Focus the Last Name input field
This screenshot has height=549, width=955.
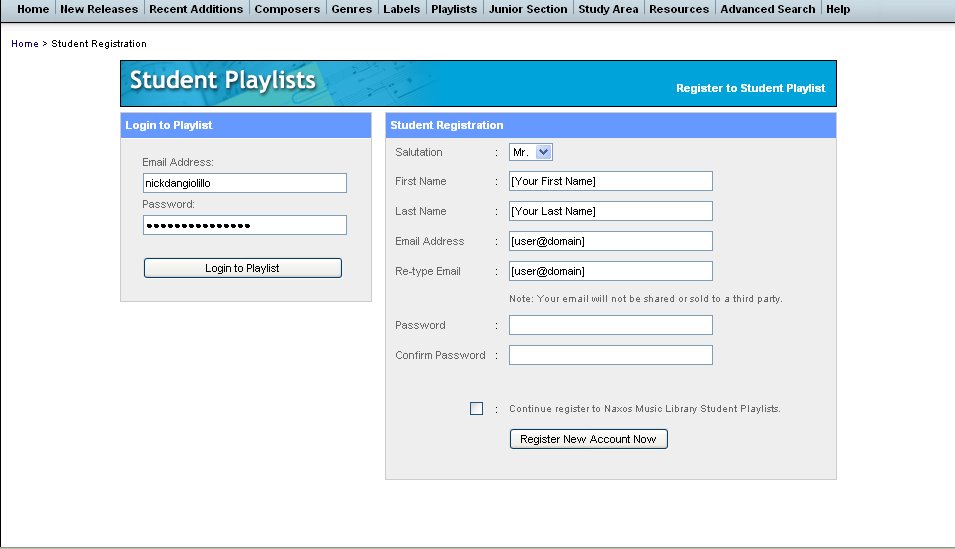(611, 211)
